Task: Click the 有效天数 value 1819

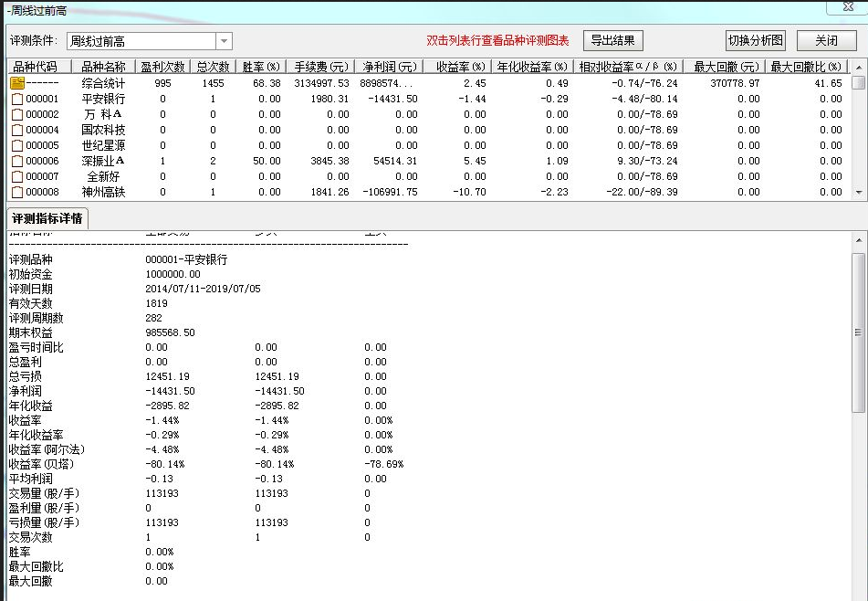Action: 156,303
